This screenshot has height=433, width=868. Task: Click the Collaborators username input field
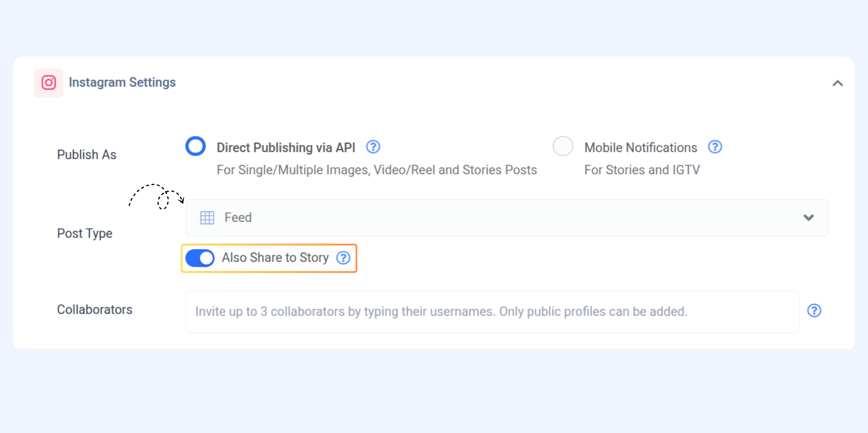click(x=492, y=312)
